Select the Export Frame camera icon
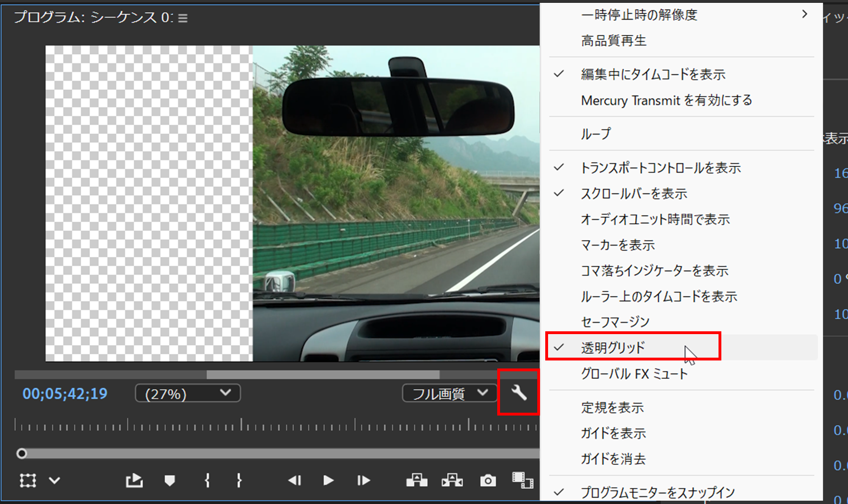The image size is (848, 504). [x=487, y=480]
